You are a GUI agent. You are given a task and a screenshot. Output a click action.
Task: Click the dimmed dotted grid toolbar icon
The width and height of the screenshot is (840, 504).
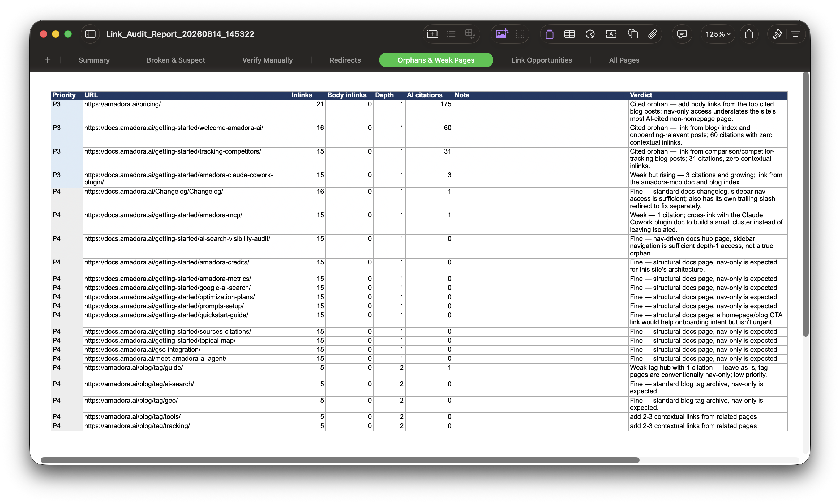(x=520, y=34)
